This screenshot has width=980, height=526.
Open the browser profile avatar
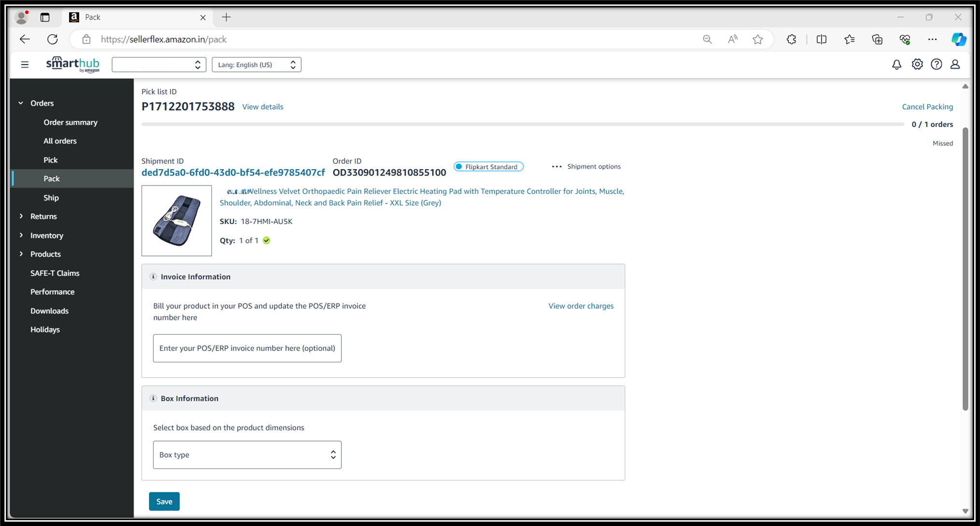pyautogui.click(x=22, y=17)
